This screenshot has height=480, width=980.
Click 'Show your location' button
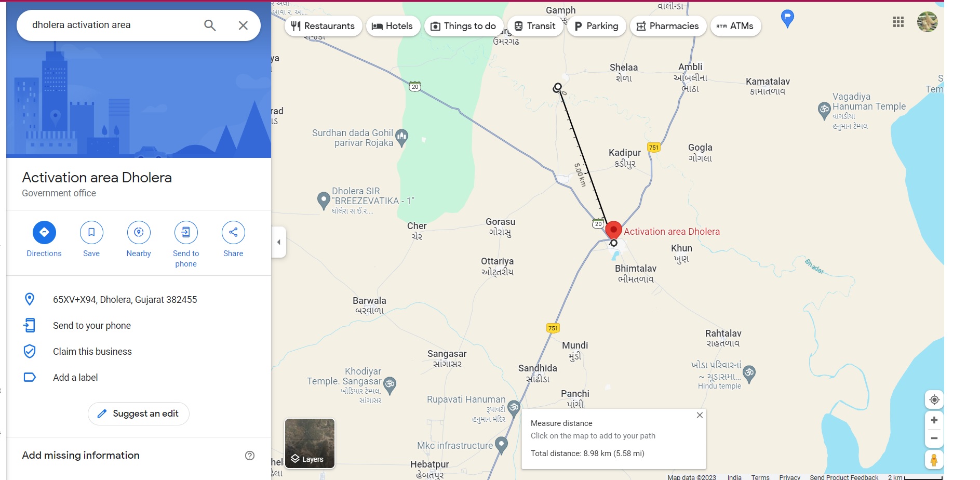[934, 399]
